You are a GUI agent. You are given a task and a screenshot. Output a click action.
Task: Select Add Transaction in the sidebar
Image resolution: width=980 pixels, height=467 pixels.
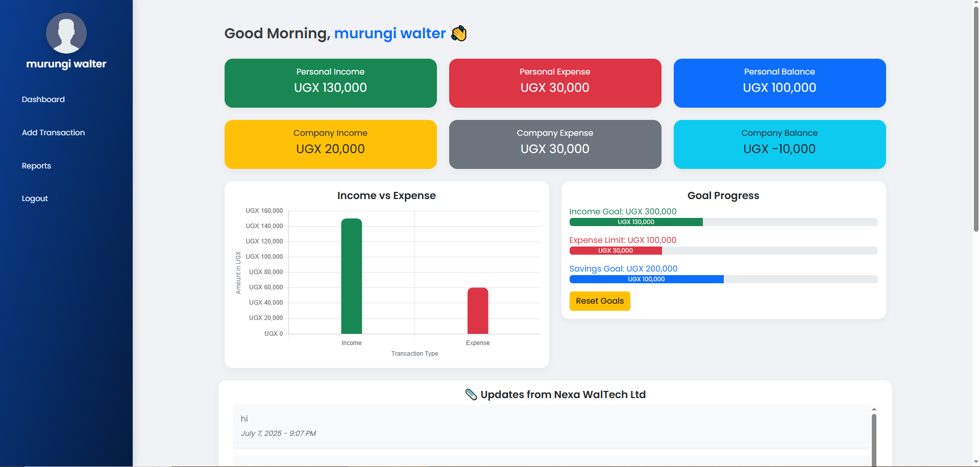click(53, 132)
